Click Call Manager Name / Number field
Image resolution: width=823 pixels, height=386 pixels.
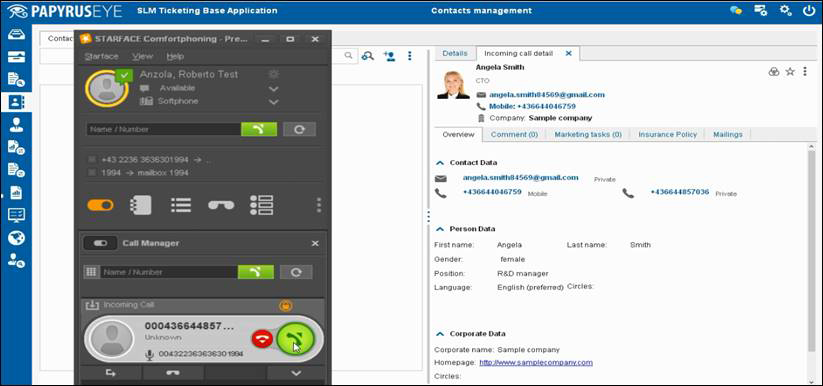tap(168, 272)
